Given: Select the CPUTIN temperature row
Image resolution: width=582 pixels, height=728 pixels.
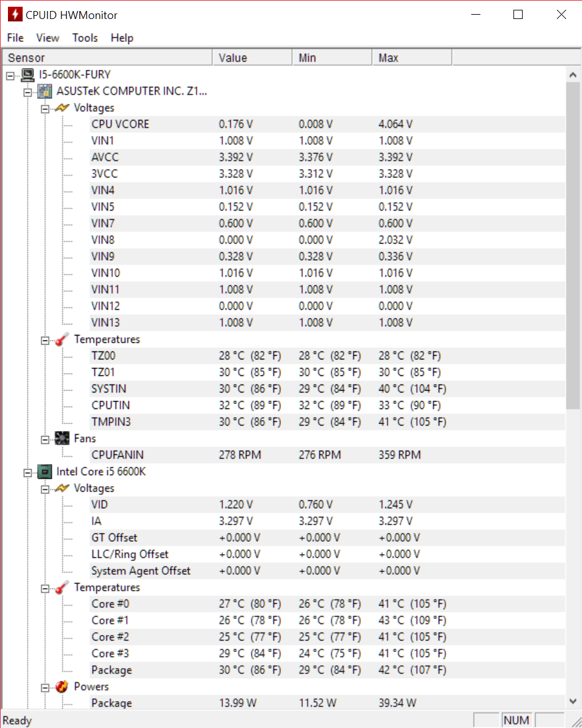Looking at the screenshot, I should pos(327,405).
